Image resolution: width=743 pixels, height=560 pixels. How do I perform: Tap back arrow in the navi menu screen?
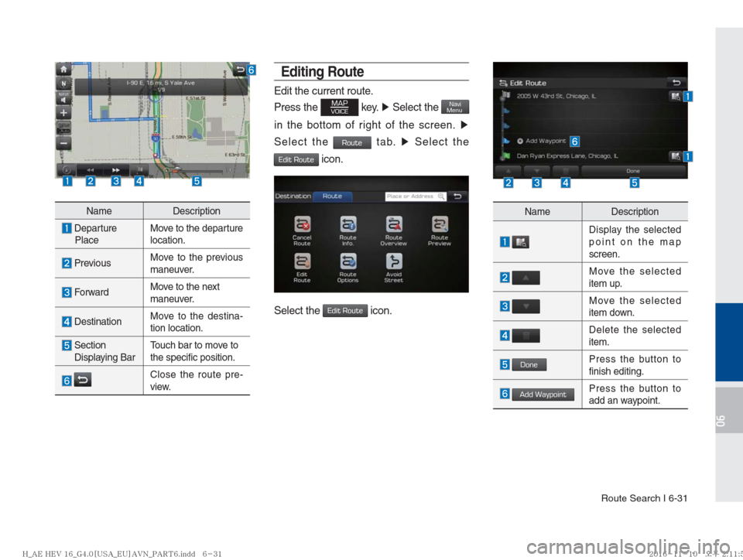(x=457, y=196)
